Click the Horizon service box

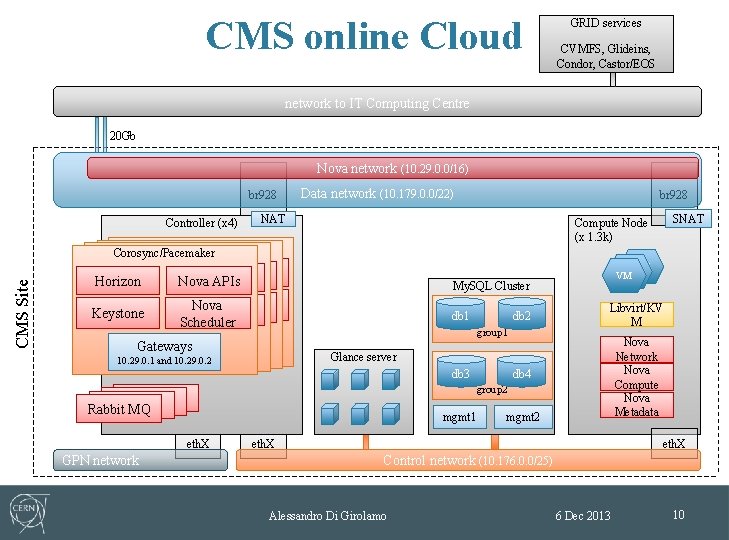[x=118, y=280]
